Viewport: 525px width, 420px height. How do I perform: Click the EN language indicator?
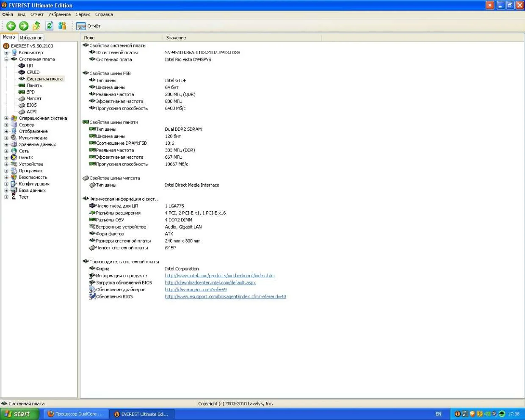[438, 414]
